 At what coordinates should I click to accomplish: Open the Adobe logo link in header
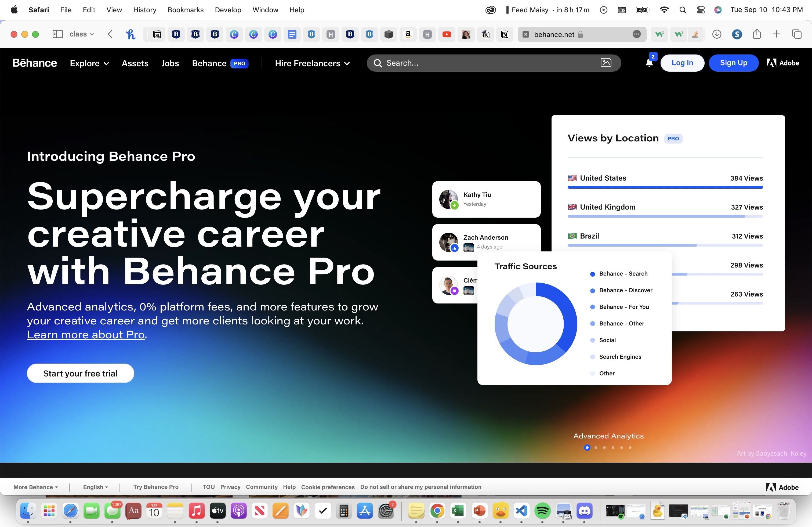(x=783, y=63)
